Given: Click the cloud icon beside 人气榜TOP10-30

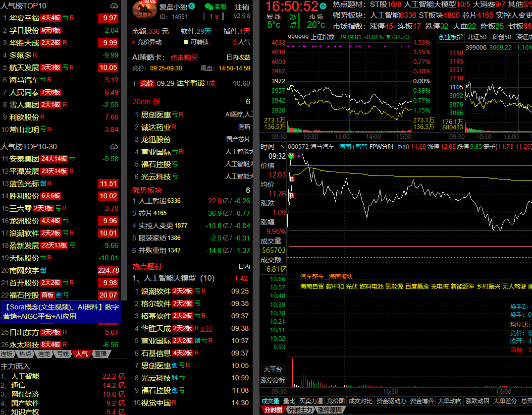Looking at the screenshot, I should [x=114, y=147].
